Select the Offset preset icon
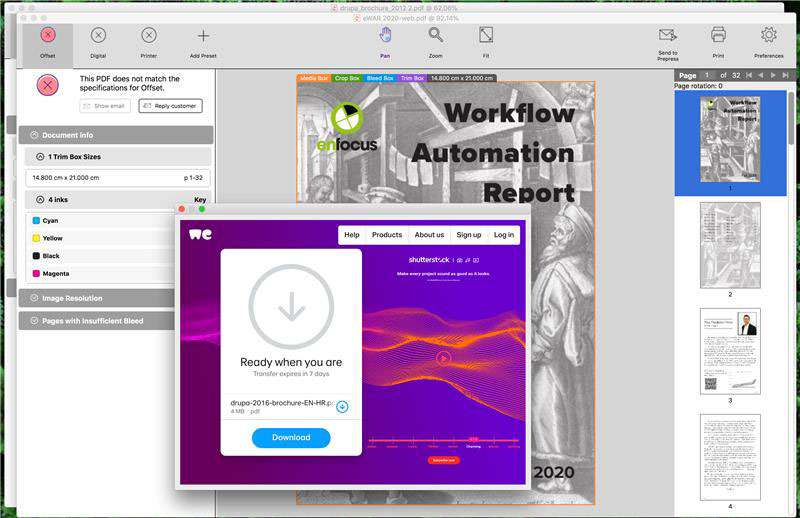Viewport: 800px width, 518px height. coord(48,36)
